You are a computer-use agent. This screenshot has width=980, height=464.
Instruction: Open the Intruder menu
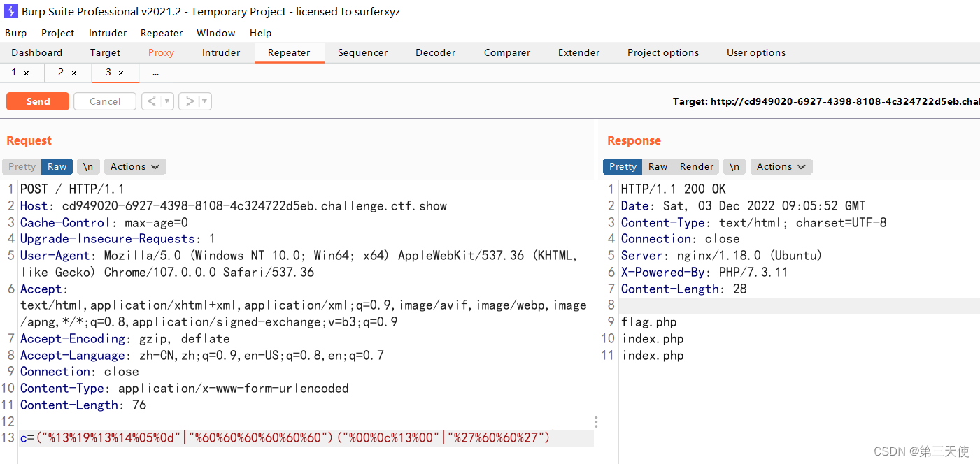tap(108, 33)
